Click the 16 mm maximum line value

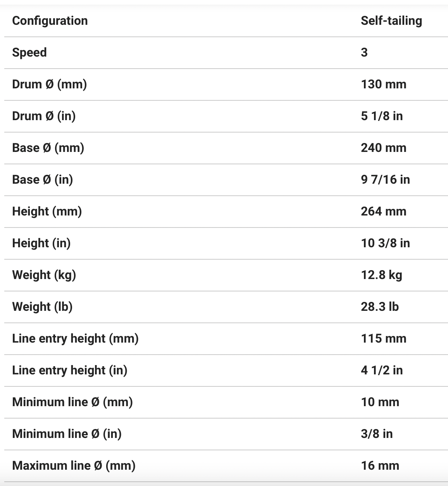click(380, 465)
